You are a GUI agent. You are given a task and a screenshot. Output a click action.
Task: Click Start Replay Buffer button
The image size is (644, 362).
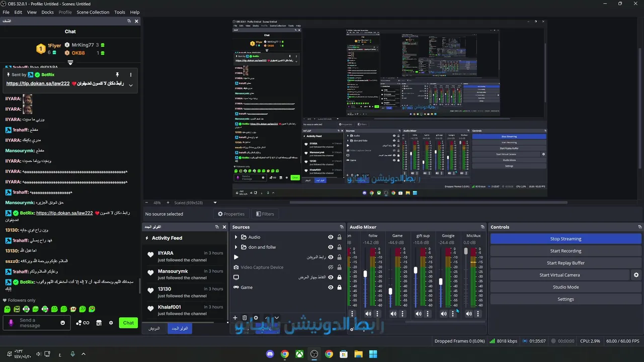(566, 263)
